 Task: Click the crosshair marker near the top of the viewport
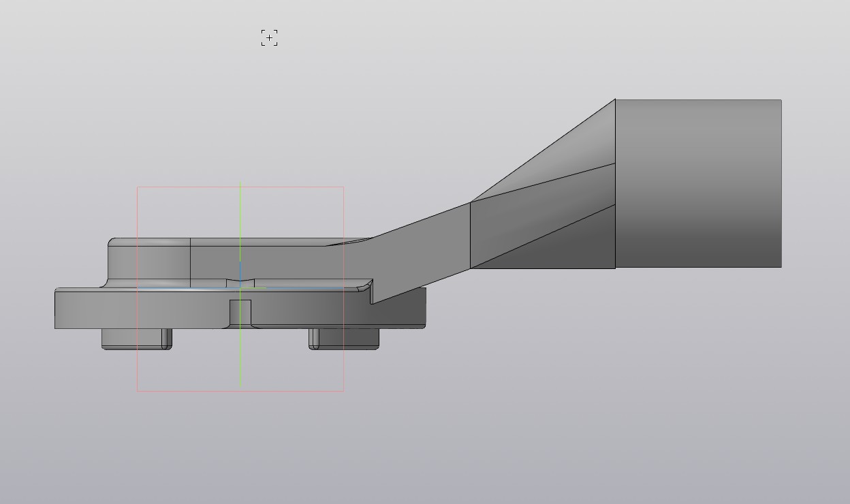coord(270,38)
